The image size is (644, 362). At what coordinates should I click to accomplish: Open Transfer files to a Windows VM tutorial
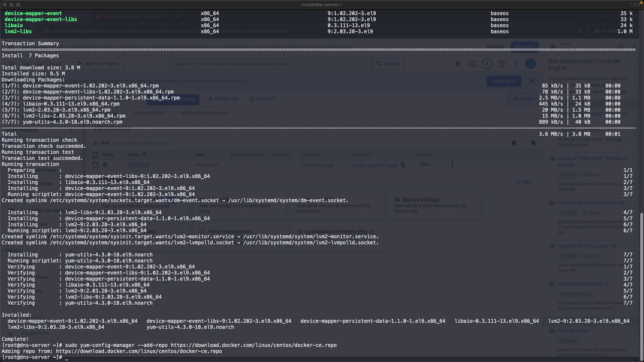[591, 203]
